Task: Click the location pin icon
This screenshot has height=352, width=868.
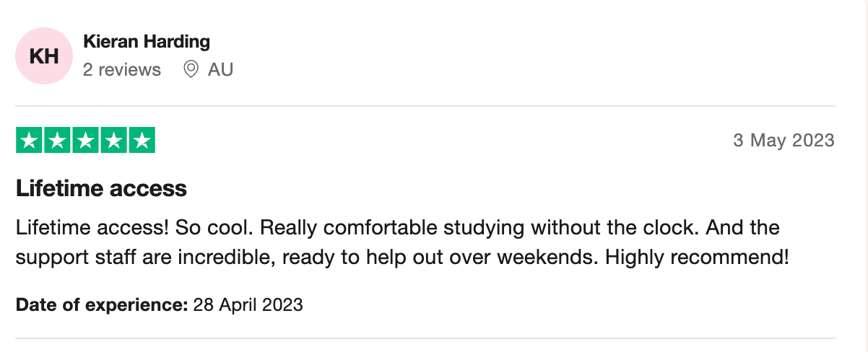Action: click(x=191, y=69)
